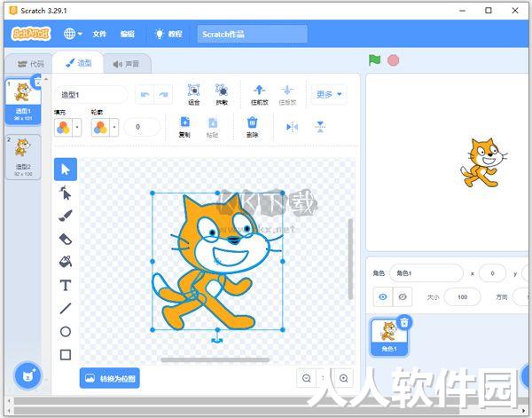532x418 pixels.
Task: Click the canvas horizontal scrollbar
Action: (215, 360)
